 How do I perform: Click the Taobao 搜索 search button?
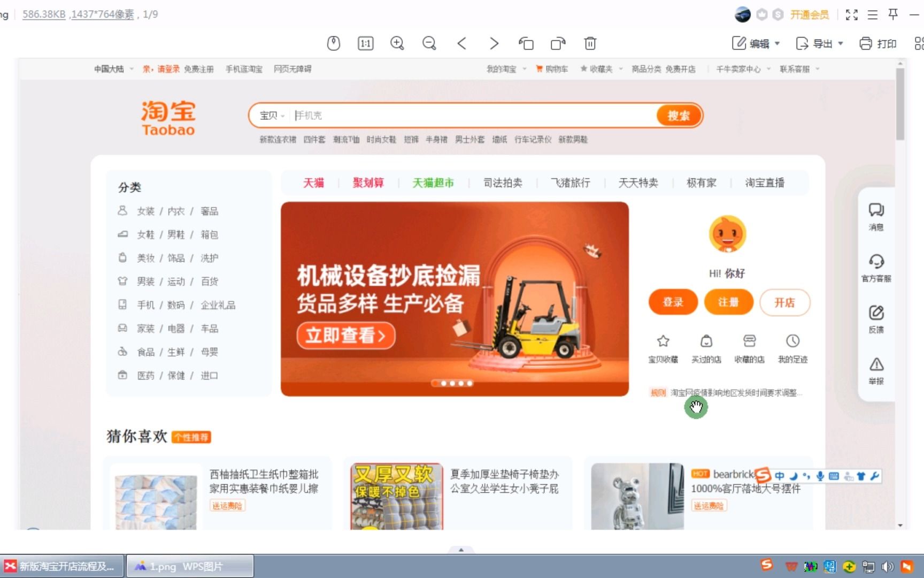tap(679, 116)
